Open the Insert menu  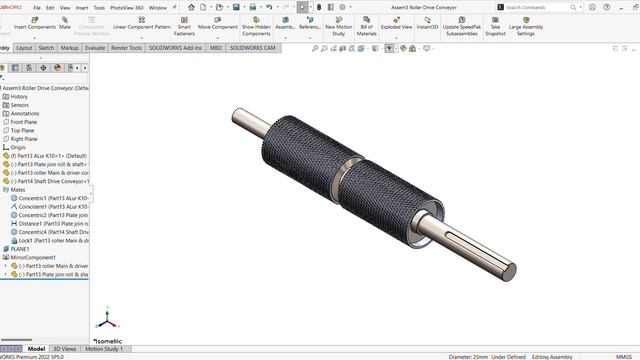tap(82, 8)
